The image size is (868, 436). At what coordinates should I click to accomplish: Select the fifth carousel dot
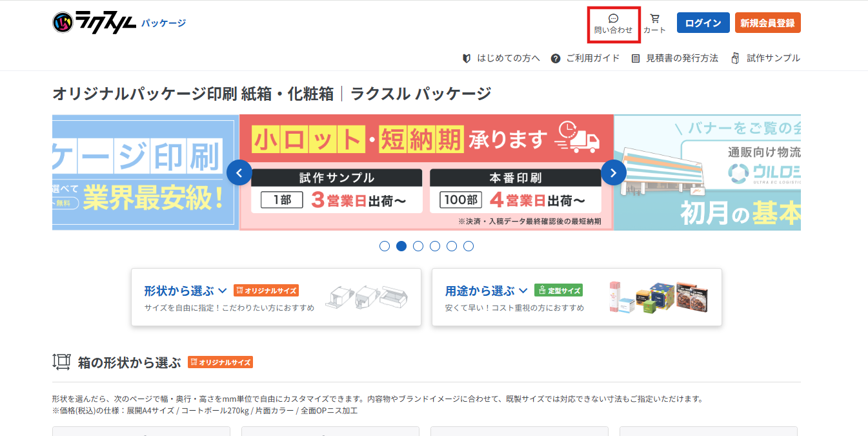[452, 246]
